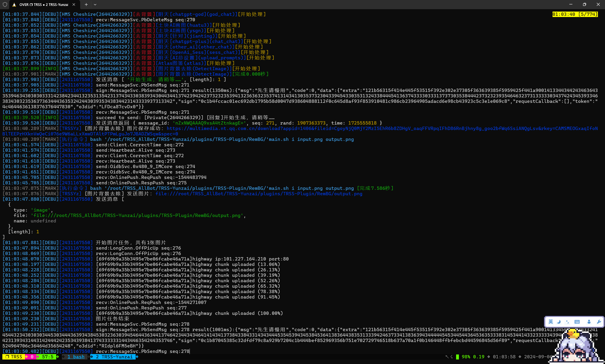The image size is (605, 364).
Task: Open a new tab with plus button
Action: [86, 4]
